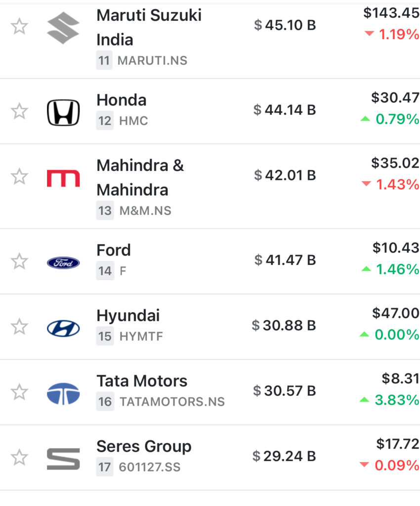
Task: Select Ford's $41.47 B market cap
Action: pyautogui.click(x=285, y=260)
